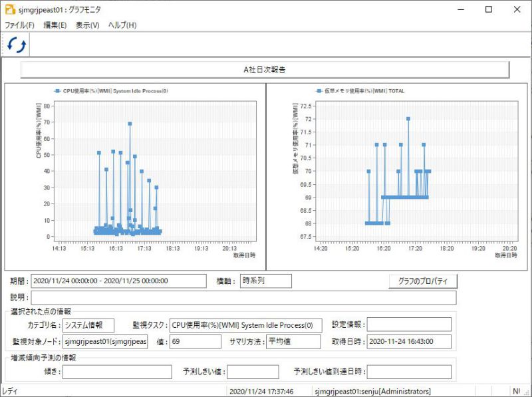The width and height of the screenshot is (532, 397).
Task: Open the ファイル(F) menu
Action: pyautogui.click(x=20, y=25)
